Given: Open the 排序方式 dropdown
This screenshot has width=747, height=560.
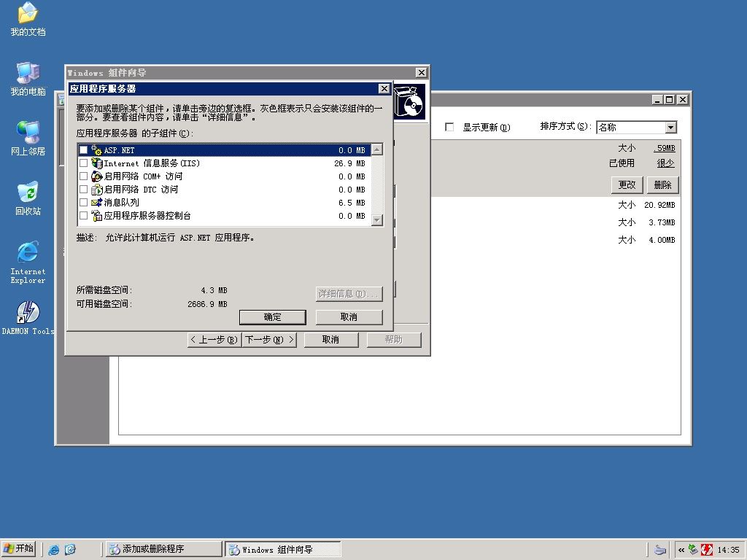Looking at the screenshot, I should coord(671,127).
